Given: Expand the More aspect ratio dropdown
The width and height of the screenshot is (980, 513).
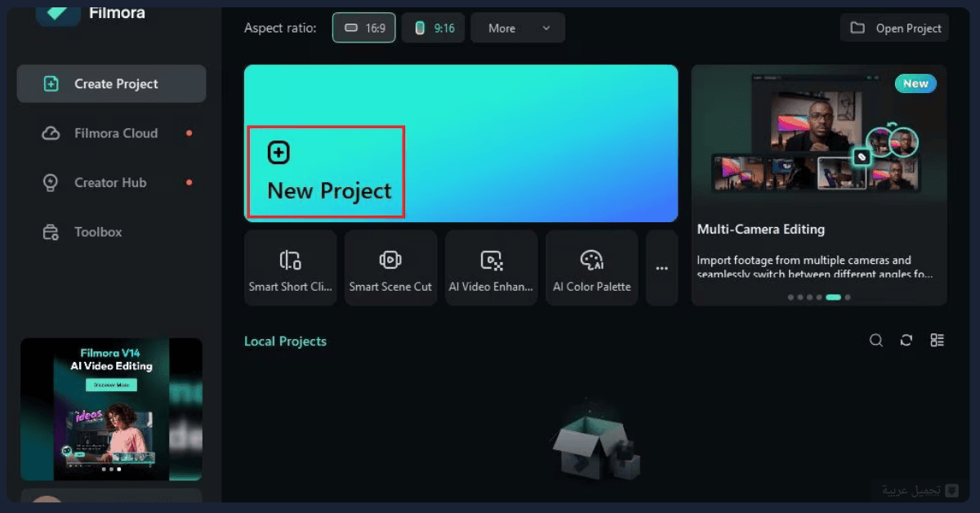Looking at the screenshot, I should tap(518, 28).
